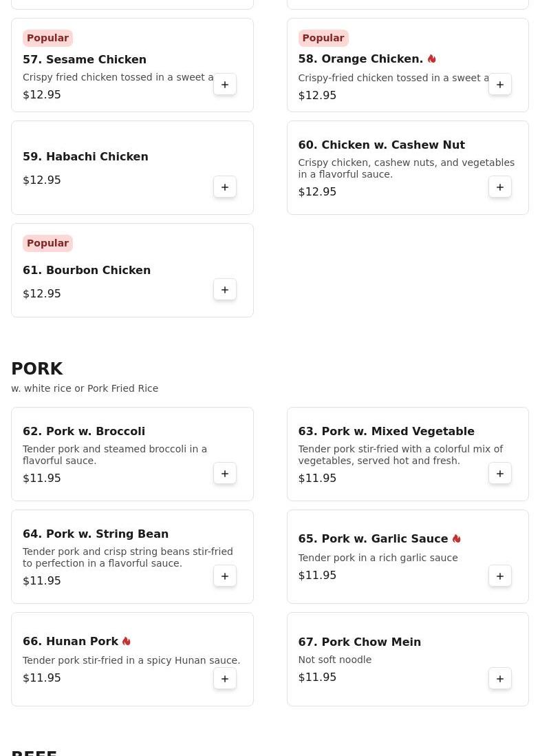Click the Popular badge on Bourbon Chicken
Screen dimensions: 540x756
(x=47, y=244)
